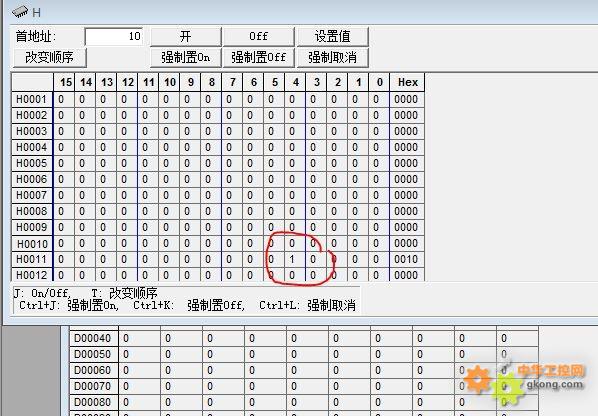Click the 强制置On button

pyautogui.click(x=186, y=57)
